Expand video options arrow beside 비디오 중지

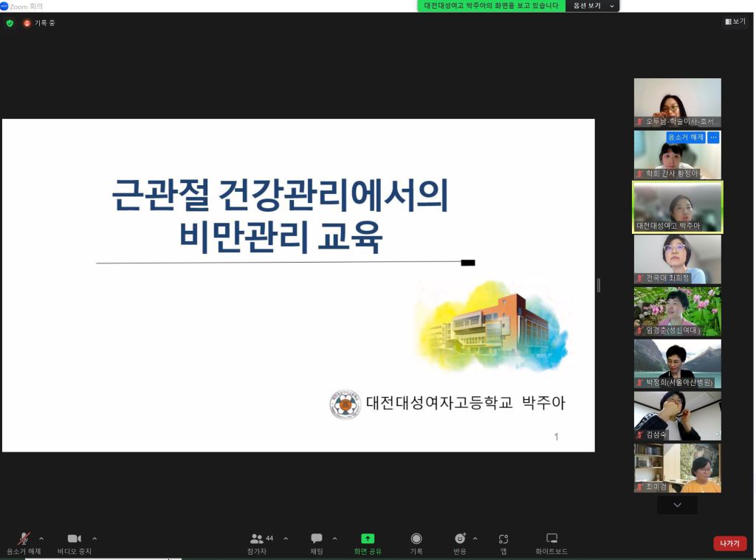tap(94, 539)
